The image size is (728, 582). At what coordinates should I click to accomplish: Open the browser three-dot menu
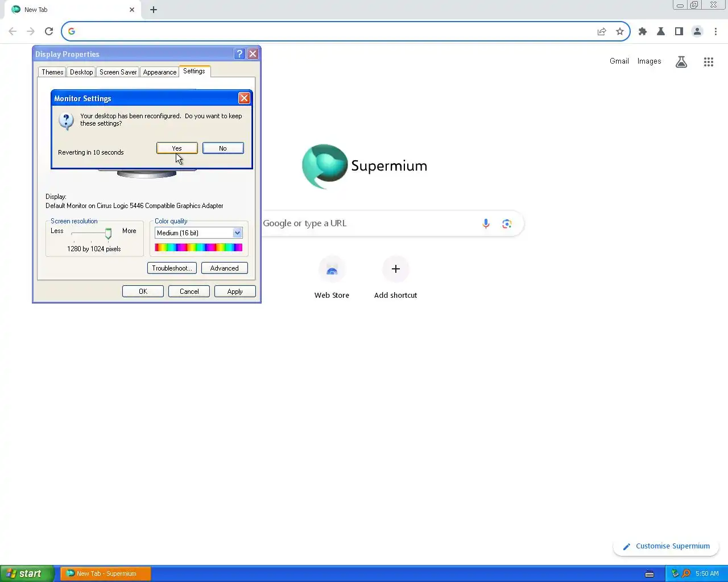coord(715,31)
